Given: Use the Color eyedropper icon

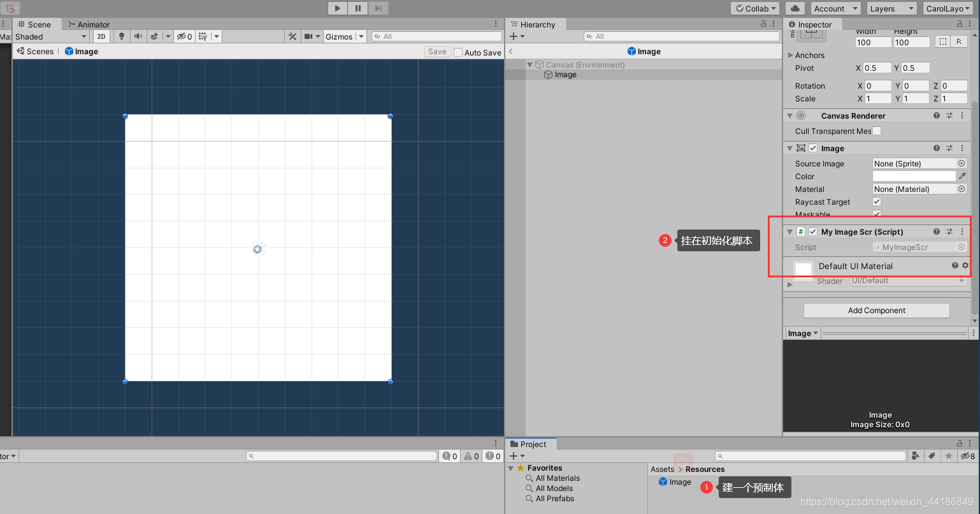Looking at the screenshot, I should coord(962,176).
